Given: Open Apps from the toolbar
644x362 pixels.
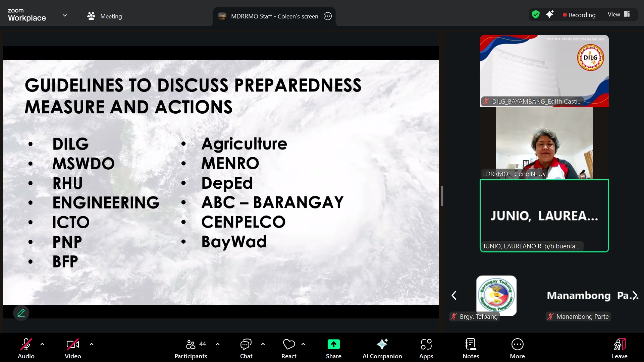Looking at the screenshot, I should 426,348.
